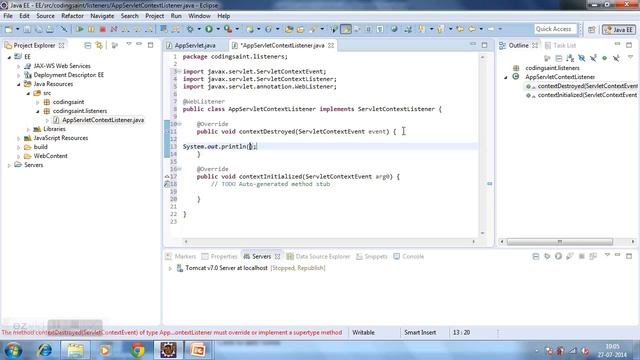Click Collapse All in Project Explorer
The image size is (640, 360).
pos(87,45)
